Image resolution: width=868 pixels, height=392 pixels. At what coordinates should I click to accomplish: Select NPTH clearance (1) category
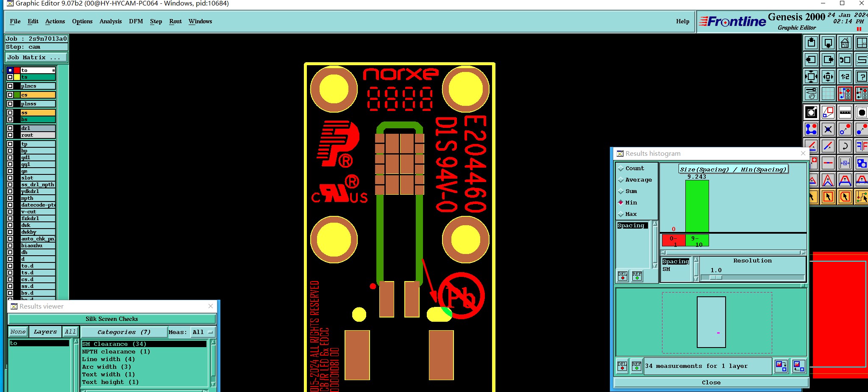144,352
